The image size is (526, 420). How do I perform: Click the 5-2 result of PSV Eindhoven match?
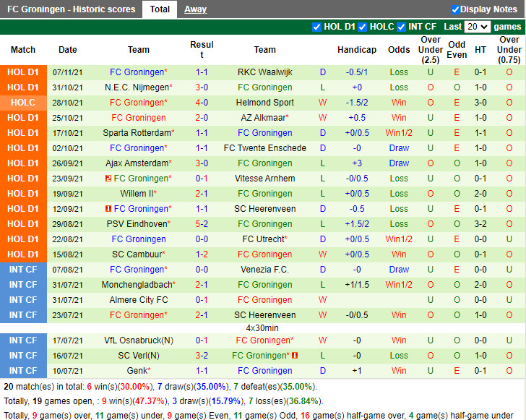[202, 224]
